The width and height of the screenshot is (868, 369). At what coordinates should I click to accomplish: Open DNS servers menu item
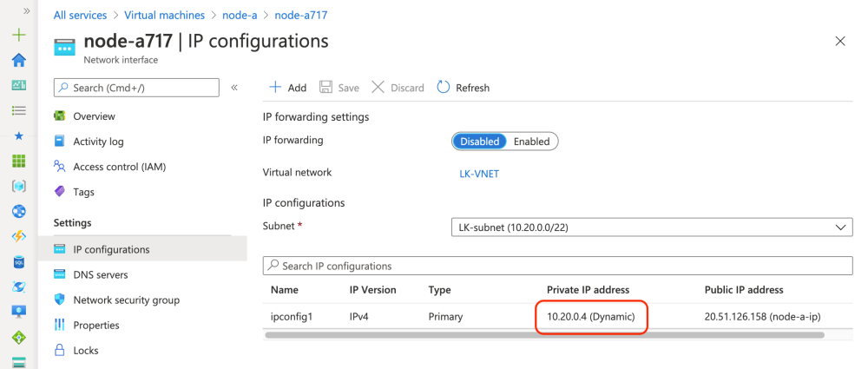[x=100, y=274]
